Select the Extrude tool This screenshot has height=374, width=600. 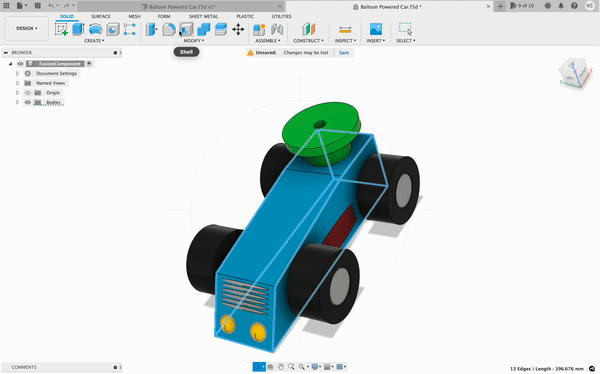click(x=78, y=29)
